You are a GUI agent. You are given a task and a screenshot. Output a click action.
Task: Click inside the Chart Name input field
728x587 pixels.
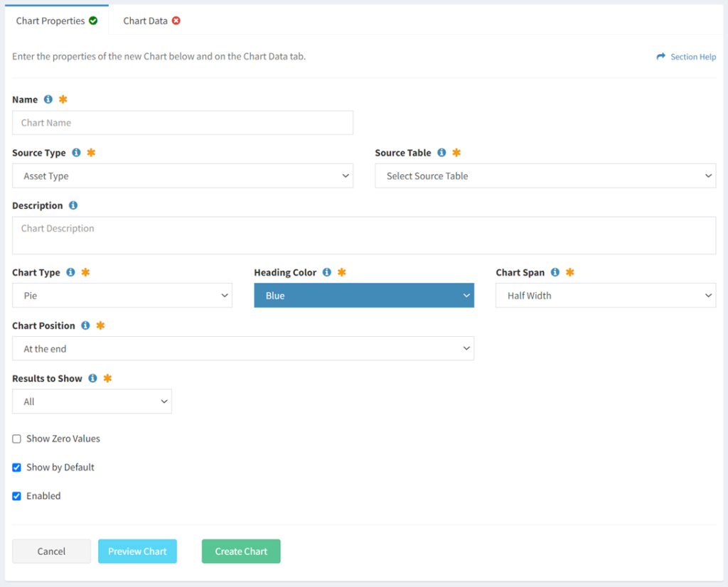pyautogui.click(x=183, y=122)
